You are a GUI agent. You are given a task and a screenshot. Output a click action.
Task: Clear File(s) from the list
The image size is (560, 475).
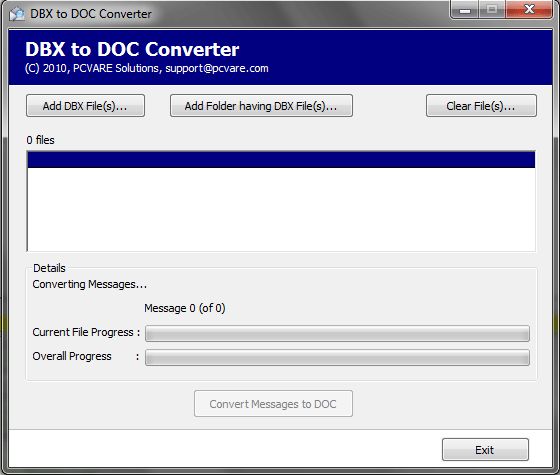pos(481,106)
